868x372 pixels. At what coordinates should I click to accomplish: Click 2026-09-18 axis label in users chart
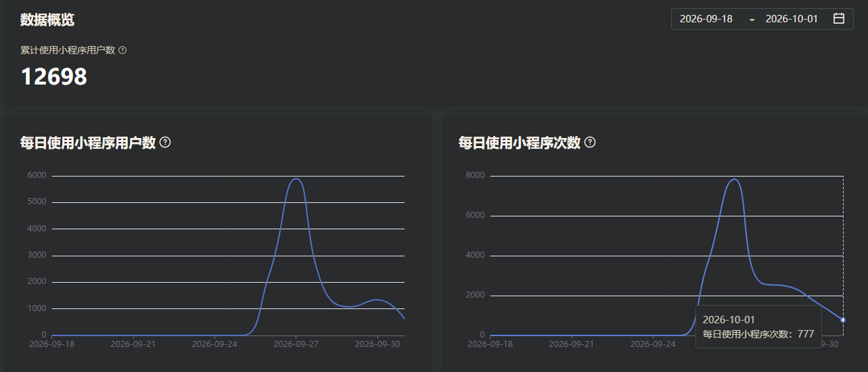point(52,344)
